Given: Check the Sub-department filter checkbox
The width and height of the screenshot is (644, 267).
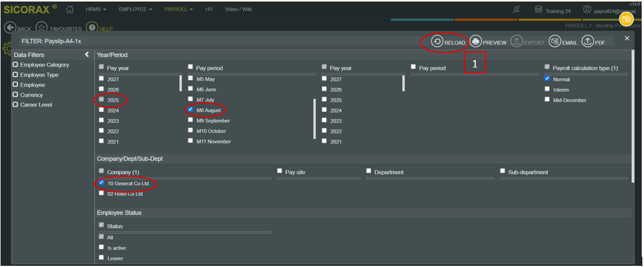Looking at the screenshot, I should click(503, 171).
